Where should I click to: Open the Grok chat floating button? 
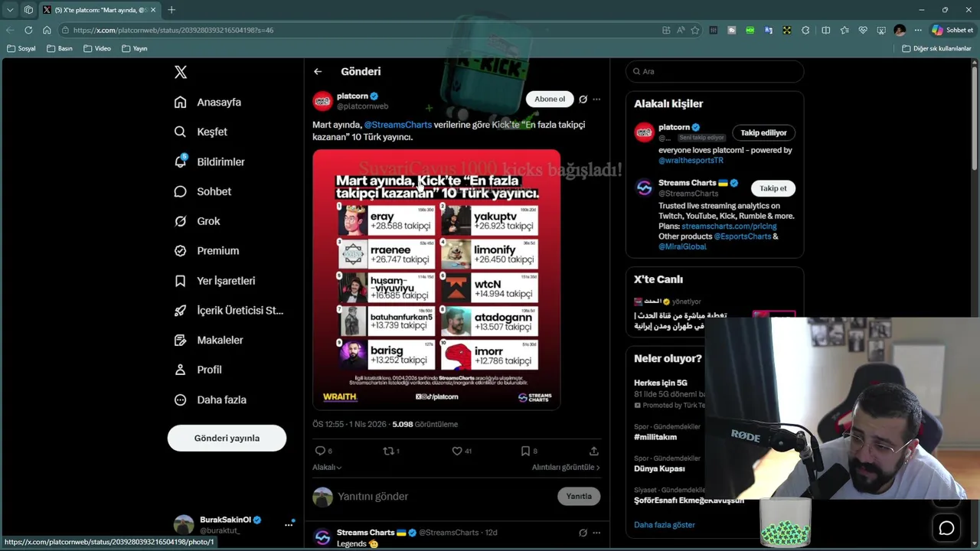coord(947,528)
